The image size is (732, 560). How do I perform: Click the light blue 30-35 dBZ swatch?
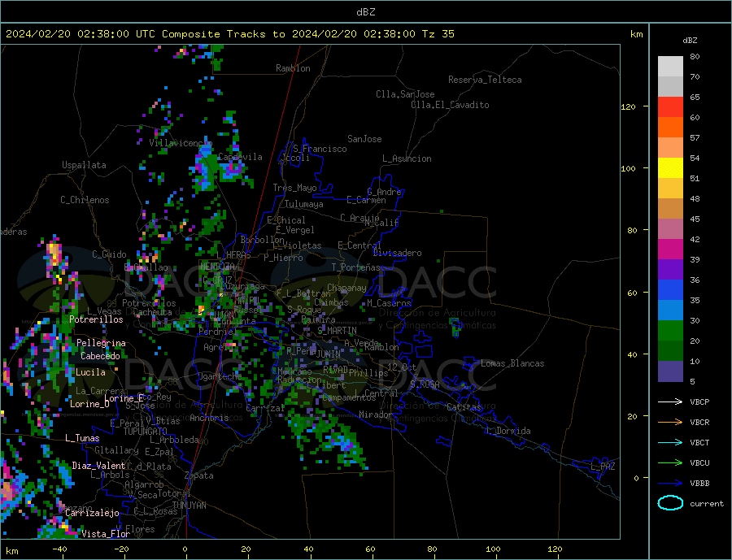coord(670,310)
